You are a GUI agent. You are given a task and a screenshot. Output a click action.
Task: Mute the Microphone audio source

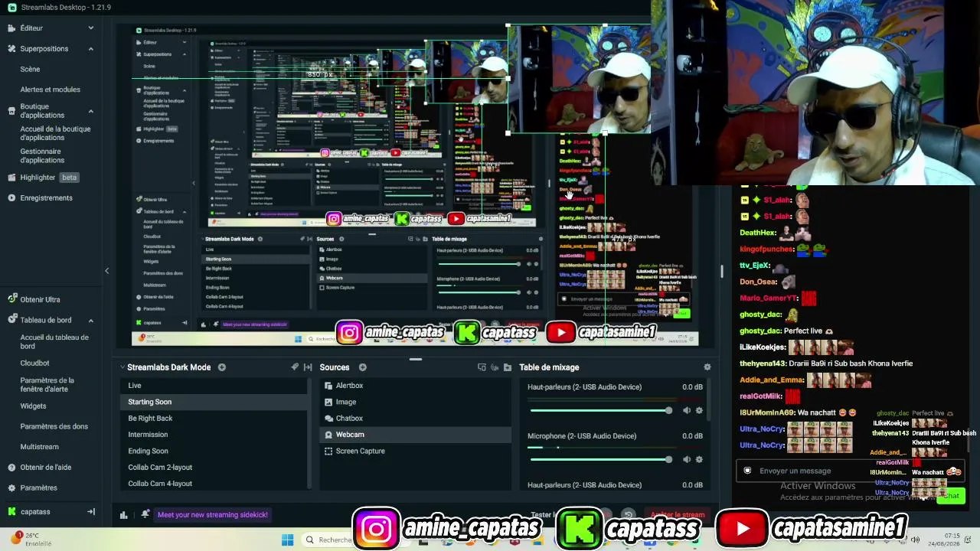687,460
